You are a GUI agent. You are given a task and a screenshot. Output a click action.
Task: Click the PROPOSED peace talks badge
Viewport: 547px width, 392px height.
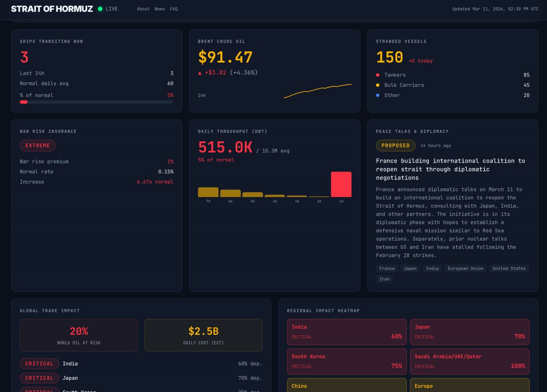396,146
